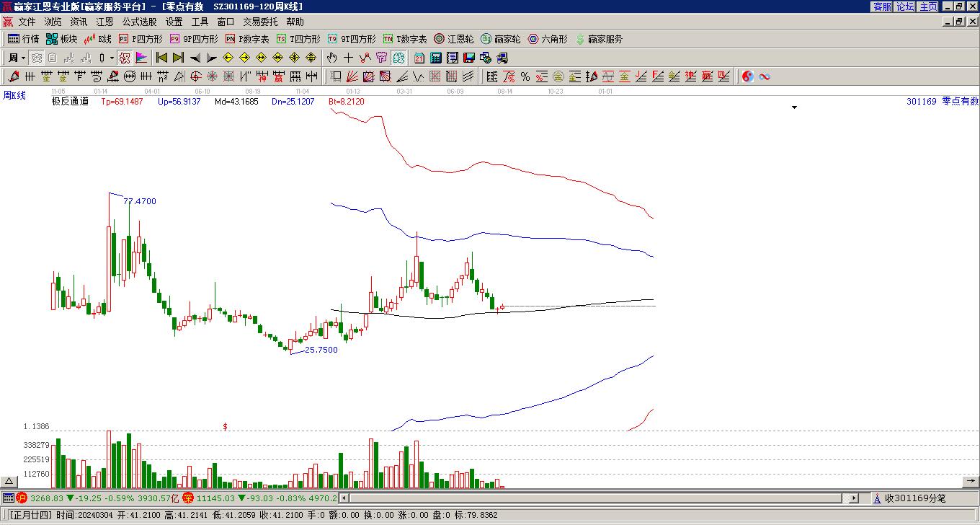This screenshot has width=980, height=525.
Task: Click the small black triangle marker above chart
Action: click(795, 107)
